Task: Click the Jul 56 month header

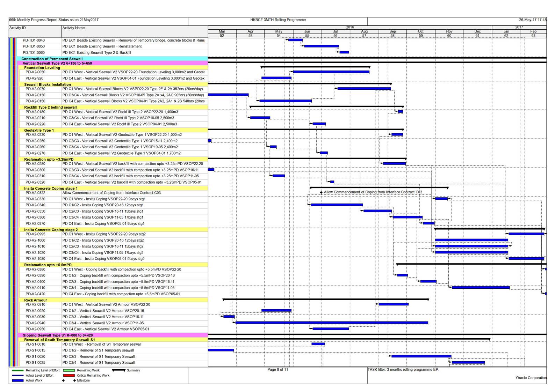Action: click(x=336, y=34)
